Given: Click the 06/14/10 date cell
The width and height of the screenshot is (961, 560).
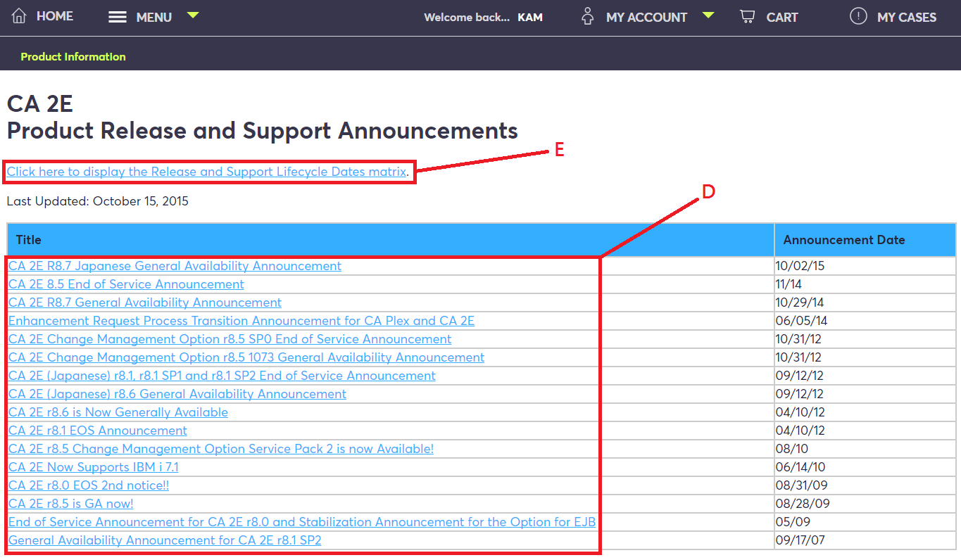Looking at the screenshot, I should [865, 467].
